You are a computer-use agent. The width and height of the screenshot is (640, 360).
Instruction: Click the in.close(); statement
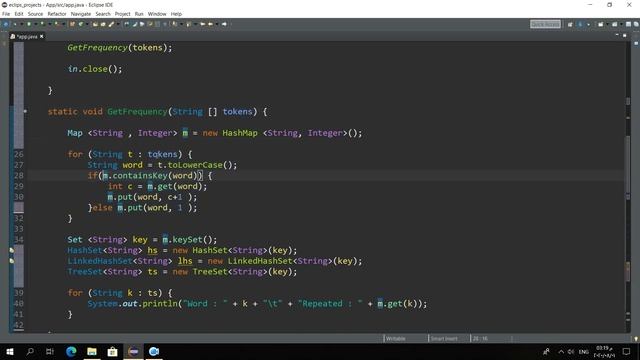95,69
